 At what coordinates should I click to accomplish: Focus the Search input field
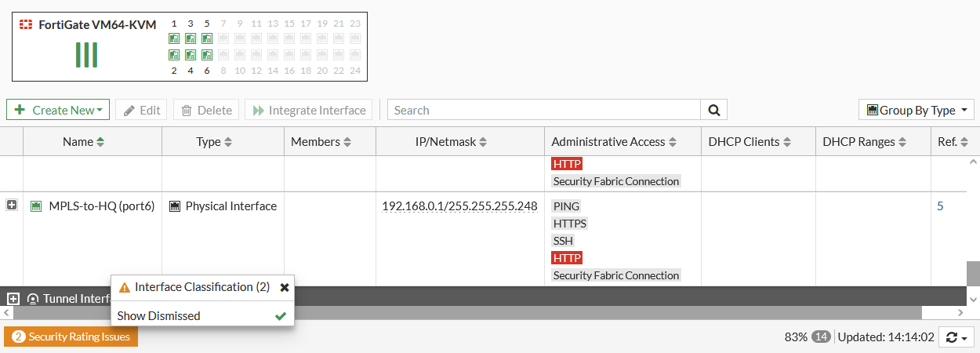pyautogui.click(x=543, y=110)
